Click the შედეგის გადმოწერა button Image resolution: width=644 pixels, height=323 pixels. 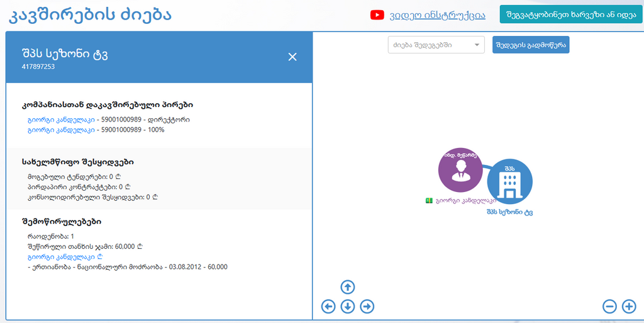coord(531,45)
